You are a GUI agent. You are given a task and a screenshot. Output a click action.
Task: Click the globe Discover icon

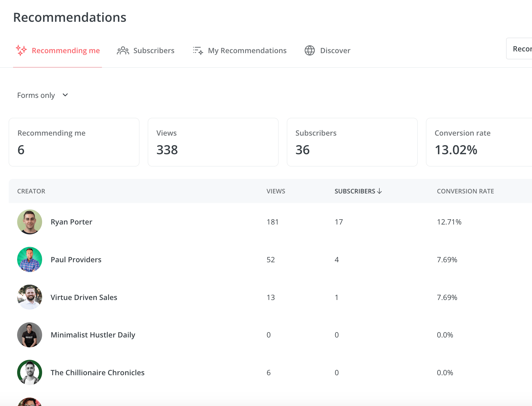point(310,51)
